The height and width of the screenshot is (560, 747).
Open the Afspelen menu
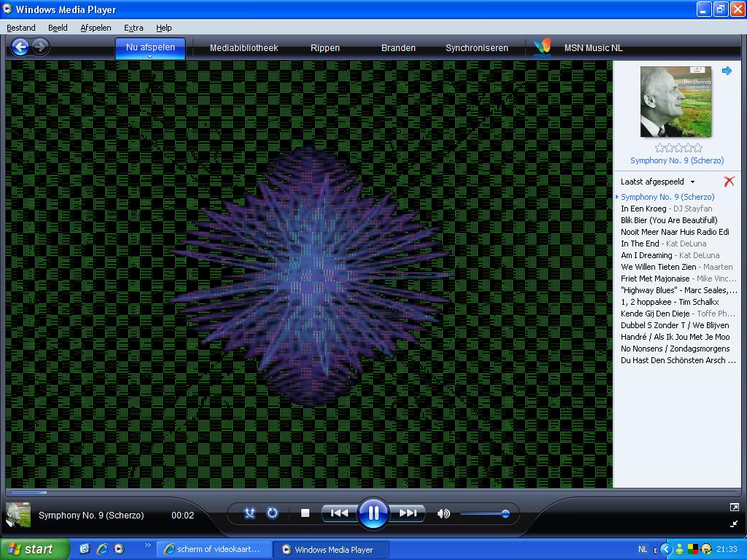click(96, 28)
